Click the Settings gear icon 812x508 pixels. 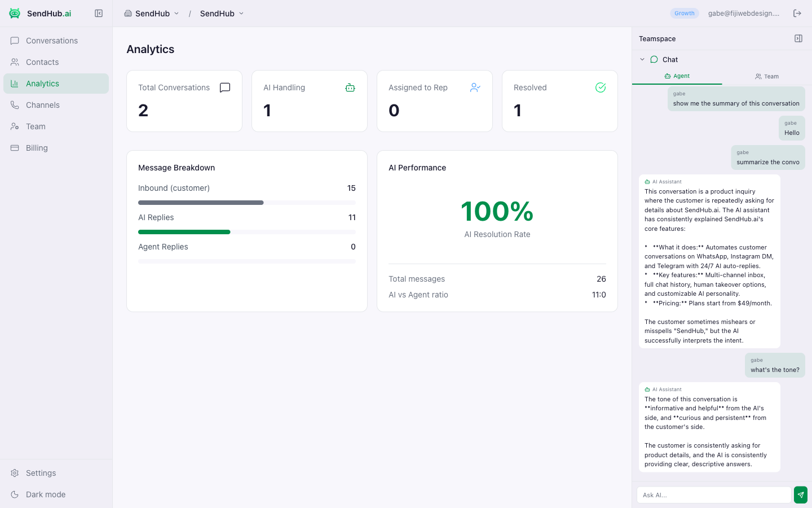[15, 473]
